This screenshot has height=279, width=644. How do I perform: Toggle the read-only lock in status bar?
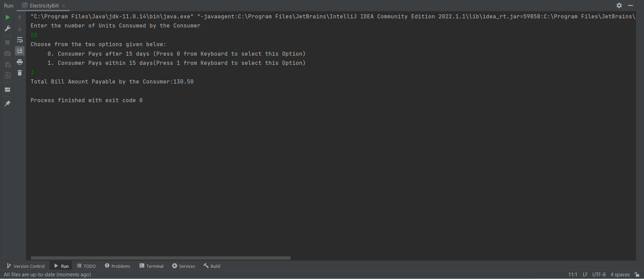tap(637, 274)
